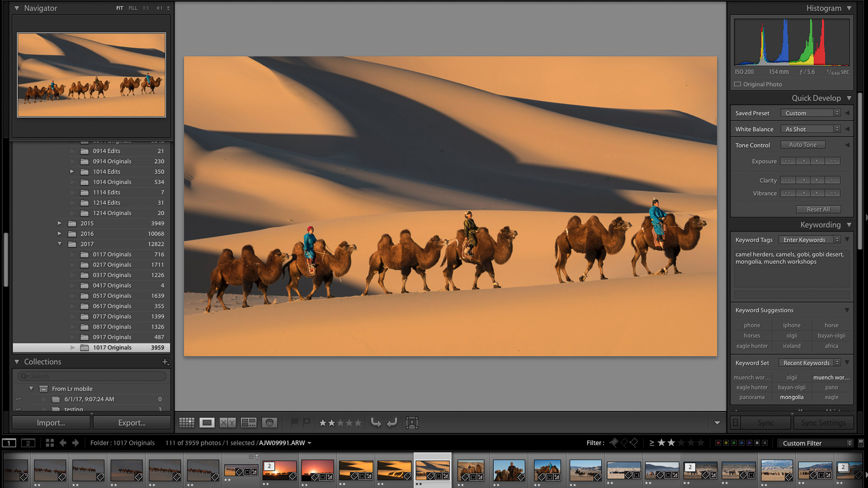Rotate photo clockwise
The image size is (868, 488).
[x=392, y=422]
